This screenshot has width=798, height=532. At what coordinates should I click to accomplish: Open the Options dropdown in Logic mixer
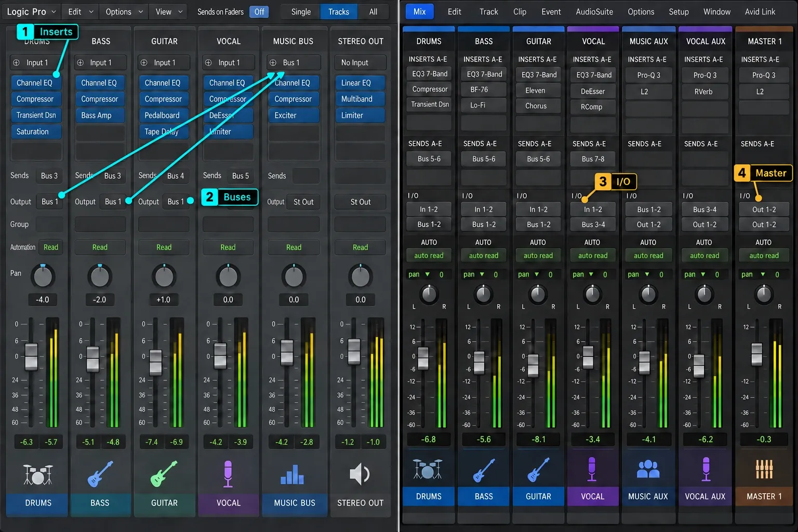coord(124,11)
